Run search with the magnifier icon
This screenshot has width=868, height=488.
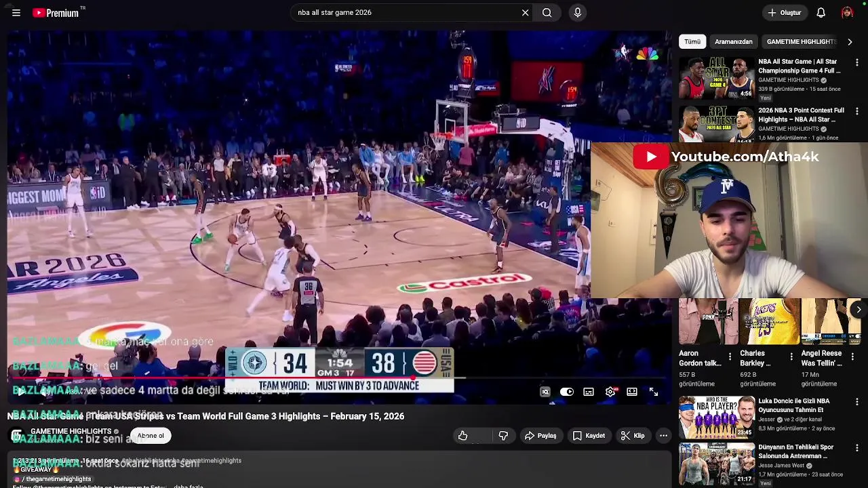click(547, 12)
